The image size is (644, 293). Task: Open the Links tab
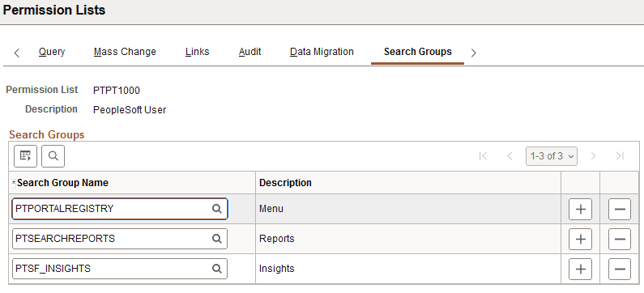[197, 52]
